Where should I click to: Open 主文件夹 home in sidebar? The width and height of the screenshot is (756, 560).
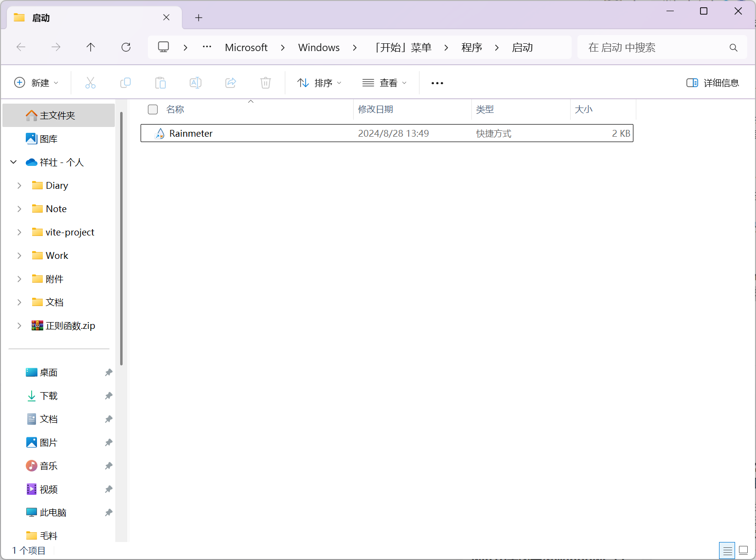(x=59, y=115)
